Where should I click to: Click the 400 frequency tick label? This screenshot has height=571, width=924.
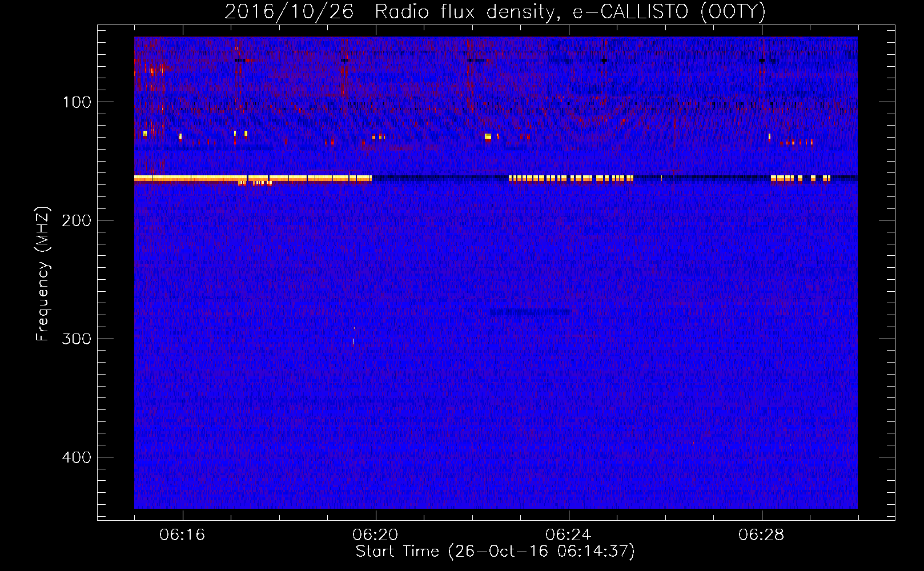[77, 457]
